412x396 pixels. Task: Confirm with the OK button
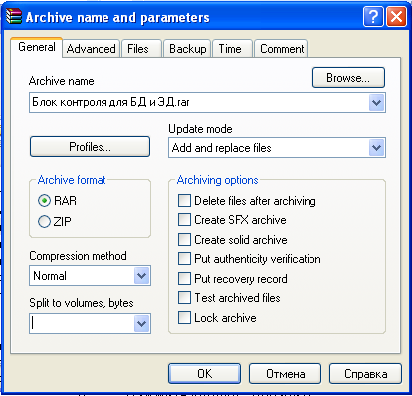pos(204,374)
